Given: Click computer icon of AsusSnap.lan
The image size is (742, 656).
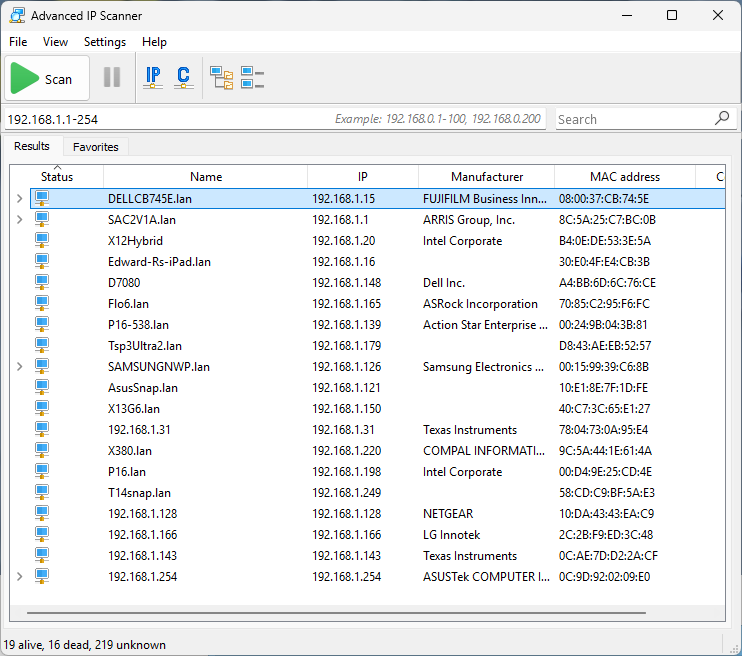Looking at the screenshot, I should click(42, 387).
